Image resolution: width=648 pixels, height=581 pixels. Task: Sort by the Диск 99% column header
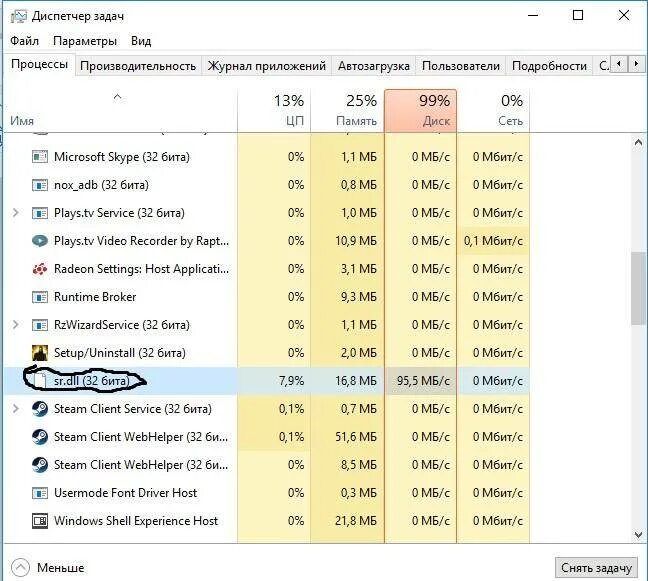420,111
